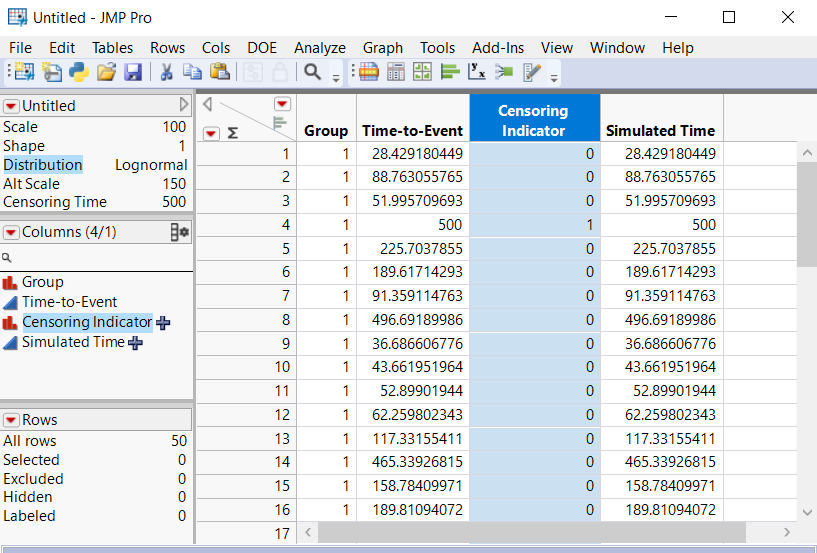The image size is (817, 553).
Task: Open the Add-Ins menu
Action: coord(498,47)
